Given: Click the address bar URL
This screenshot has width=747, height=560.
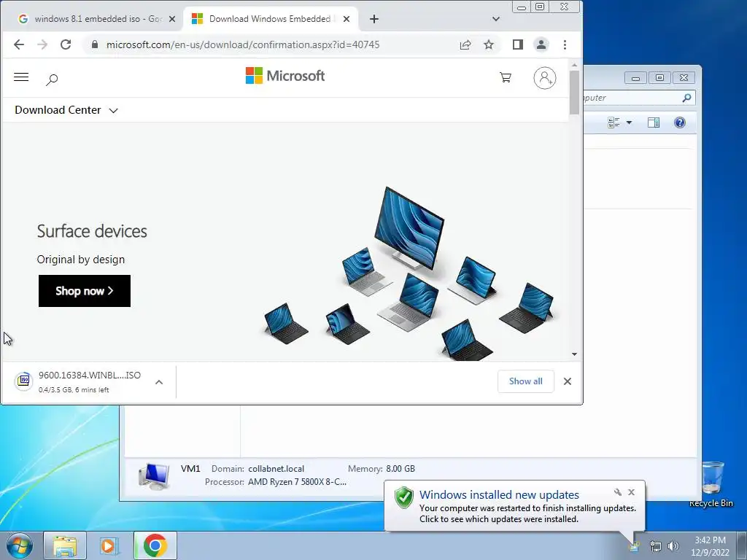Looking at the screenshot, I should (x=243, y=44).
